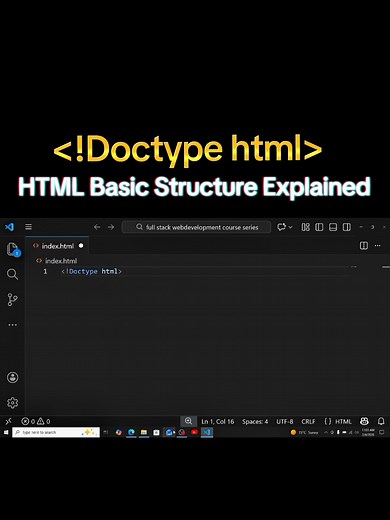Split the editor right
This screenshot has height=520, width=390.
(x=364, y=246)
